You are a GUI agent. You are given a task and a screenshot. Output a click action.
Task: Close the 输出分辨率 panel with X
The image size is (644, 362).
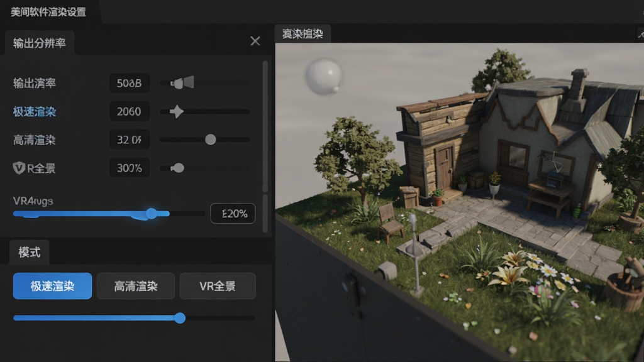click(x=255, y=41)
